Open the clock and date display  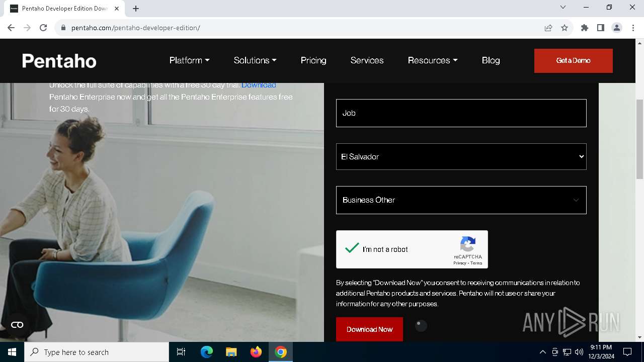pyautogui.click(x=601, y=352)
